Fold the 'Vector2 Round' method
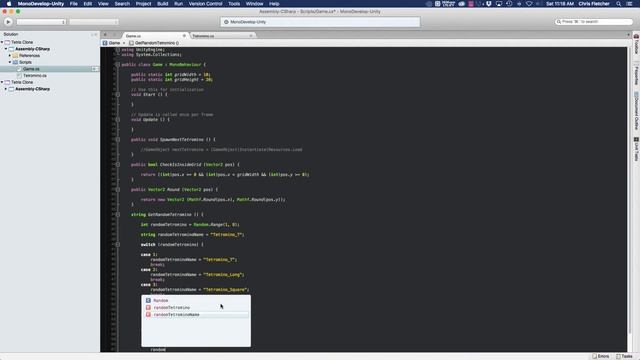The height and width of the screenshot is (360, 640). pyautogui.click(x=118, y=189)
